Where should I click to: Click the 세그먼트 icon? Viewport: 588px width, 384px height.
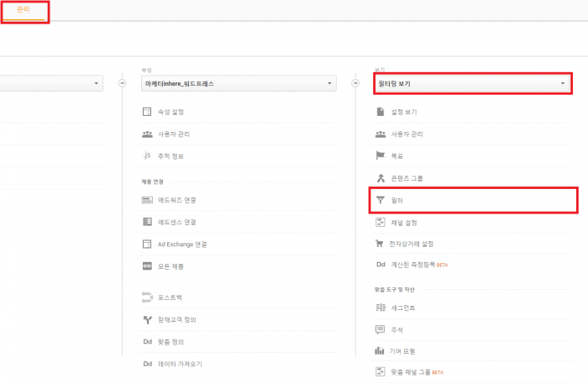click(381, 308)
